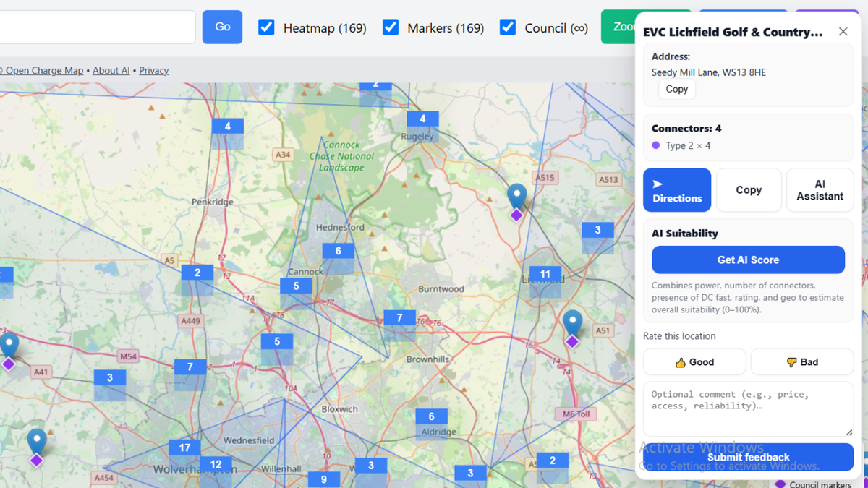Disable the Markers (169) checkbox

(391, 27)
